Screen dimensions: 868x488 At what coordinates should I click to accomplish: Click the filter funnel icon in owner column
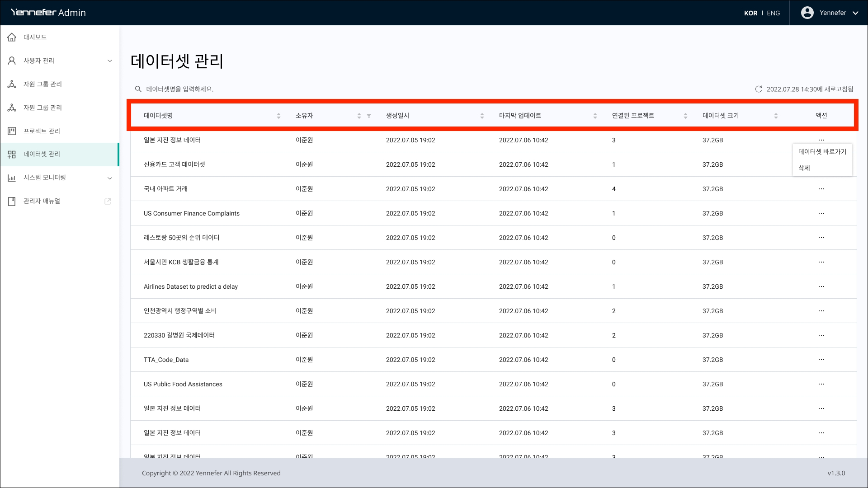[369, 116]
